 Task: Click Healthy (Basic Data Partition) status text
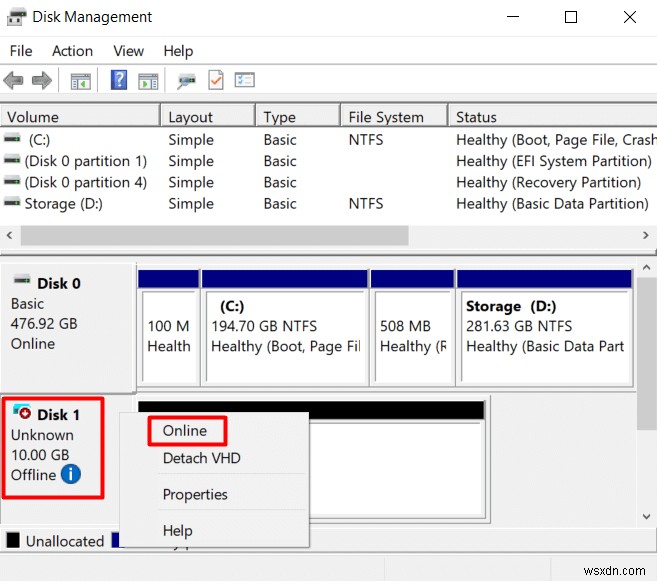[x=552, y=204]
